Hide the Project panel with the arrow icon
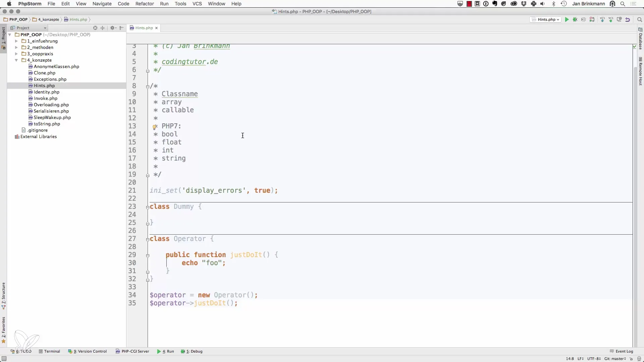This screenshot has width=644, height=362. pos(122,28)
